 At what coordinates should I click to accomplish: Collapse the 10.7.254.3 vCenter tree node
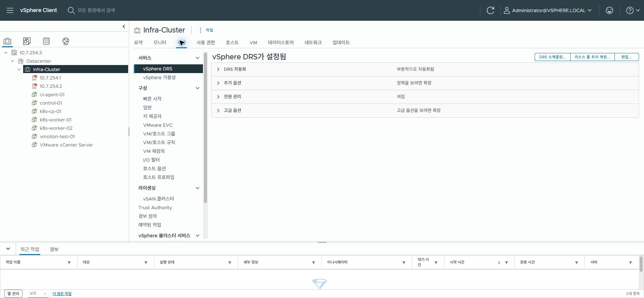point(6,53)
